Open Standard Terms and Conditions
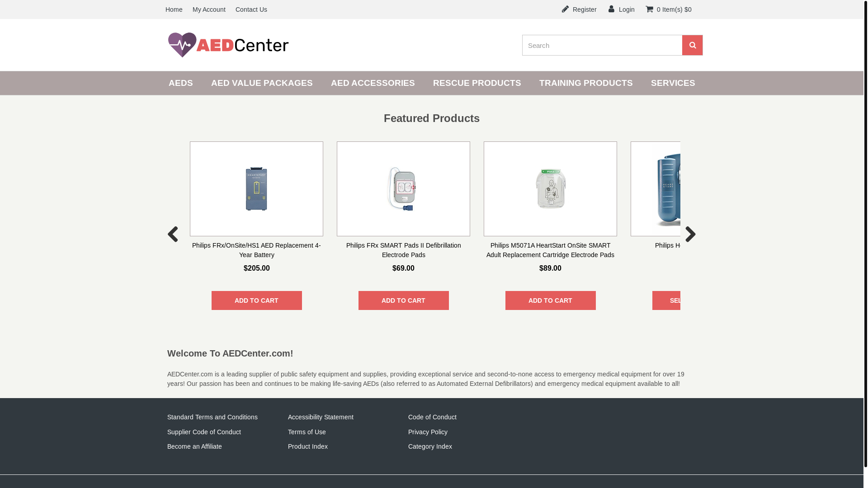868x488 pixels. [212, 417]
